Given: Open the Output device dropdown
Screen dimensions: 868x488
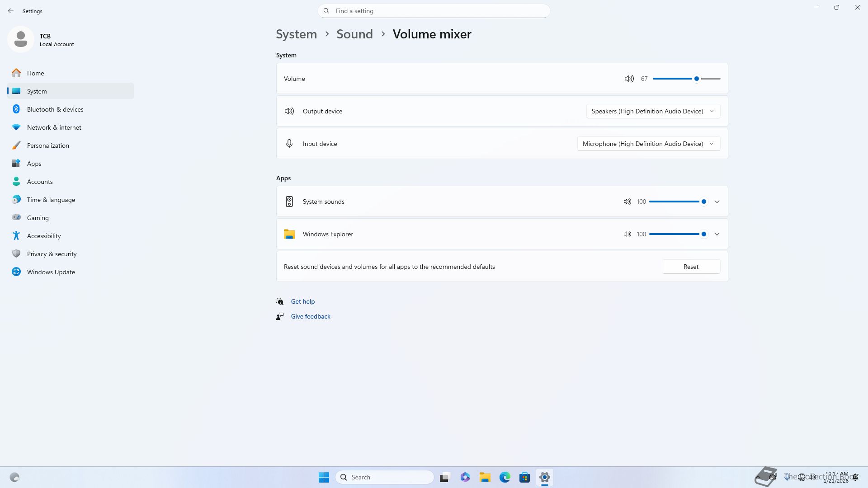Looking at the screenshot, I should pyautogui.click(x=653, y=111).
